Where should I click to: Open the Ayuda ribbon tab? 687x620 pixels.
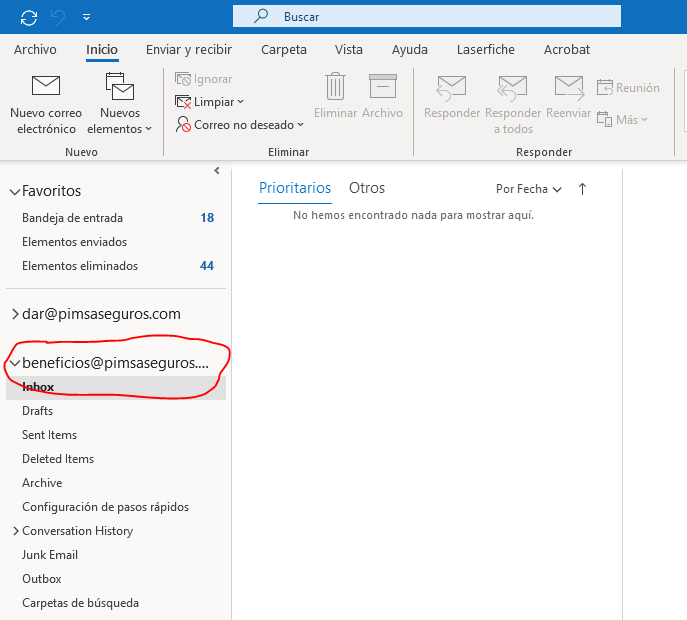point(410,50)
